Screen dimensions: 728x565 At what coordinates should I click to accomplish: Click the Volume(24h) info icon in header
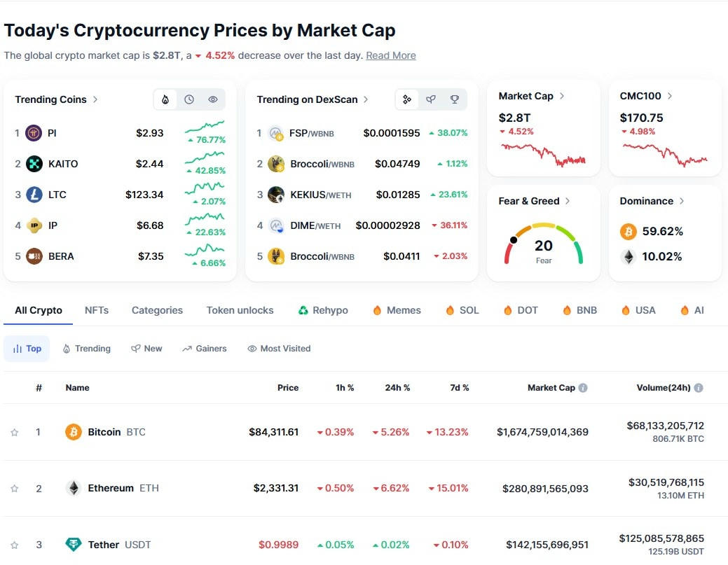pos(699,388)
